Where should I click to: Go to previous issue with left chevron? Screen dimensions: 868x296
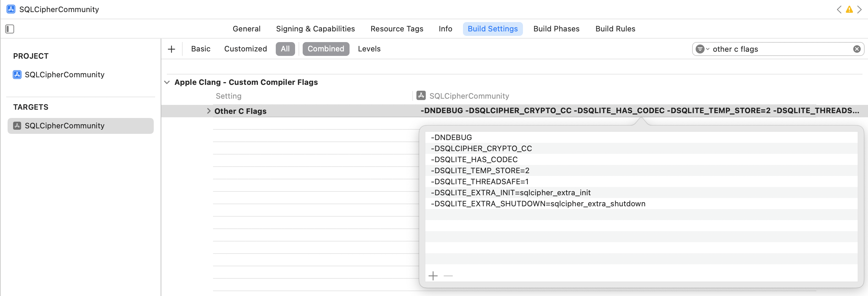click(839, 9)
